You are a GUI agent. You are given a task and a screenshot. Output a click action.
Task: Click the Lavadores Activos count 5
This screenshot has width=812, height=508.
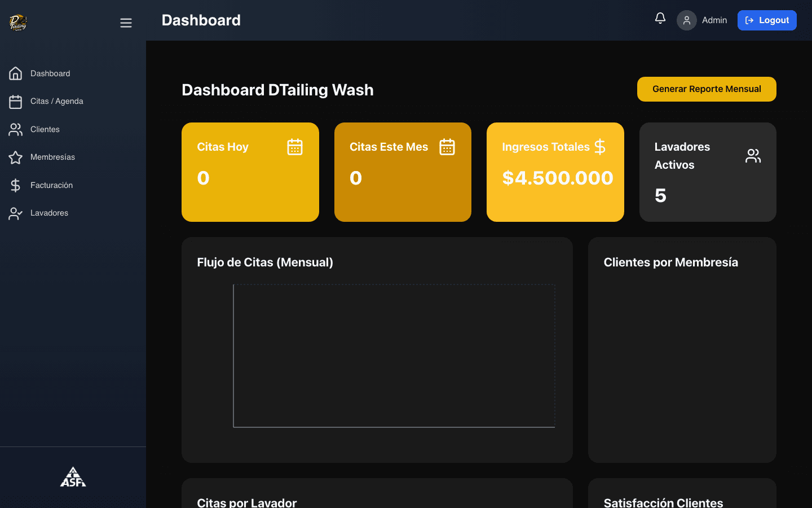660,196
